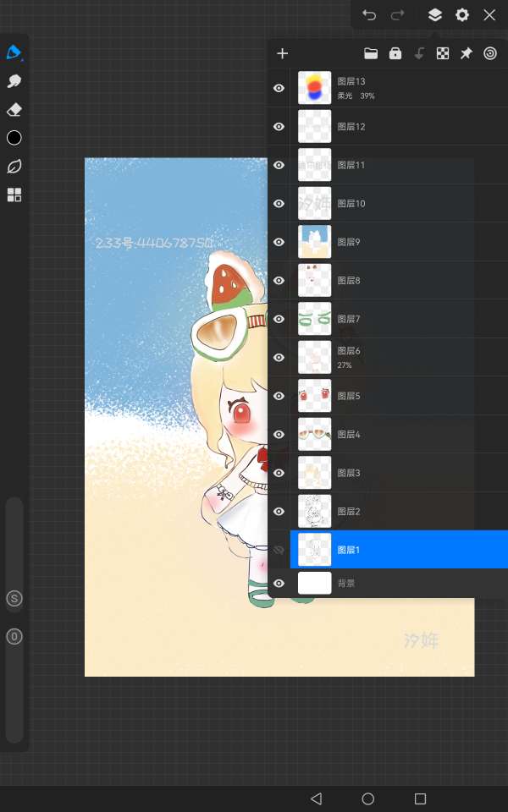Select the brush tool in left toolbar
The width and height of the screenshot is (508, 812).
coord(14,52)
